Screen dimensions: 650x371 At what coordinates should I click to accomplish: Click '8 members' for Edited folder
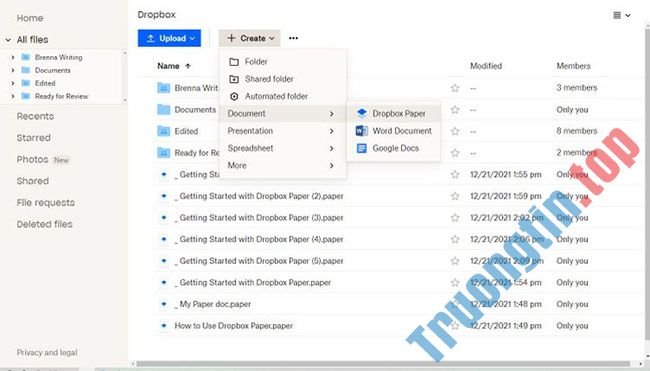pyautogui.click(x=577, y=131)
